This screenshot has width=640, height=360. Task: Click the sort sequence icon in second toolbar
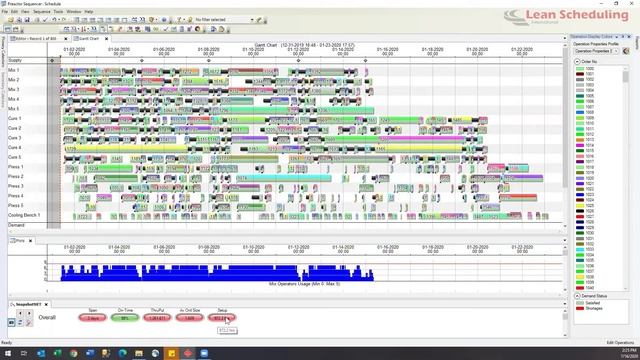[84, 29]
